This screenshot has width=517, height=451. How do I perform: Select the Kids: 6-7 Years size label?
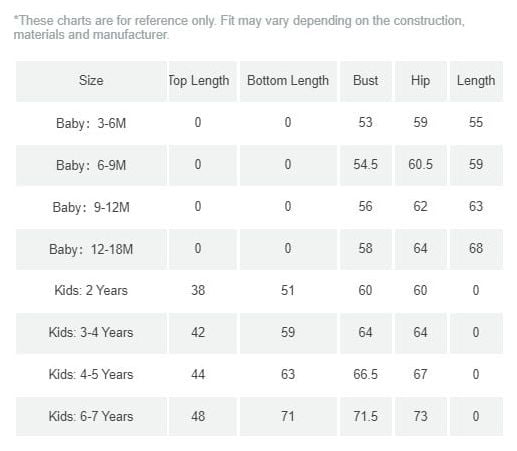tap(91, 416)
